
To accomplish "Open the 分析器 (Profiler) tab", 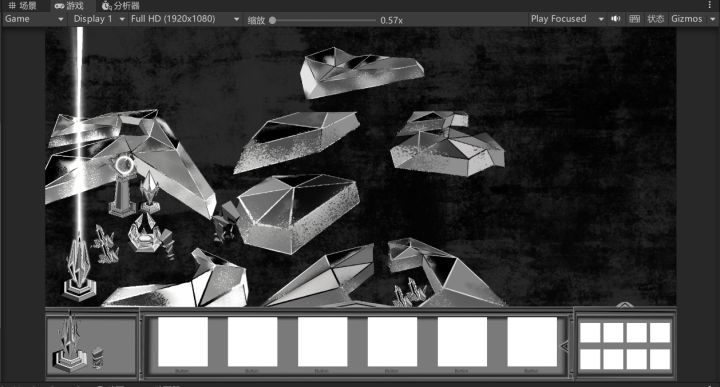I will point(121,6).
